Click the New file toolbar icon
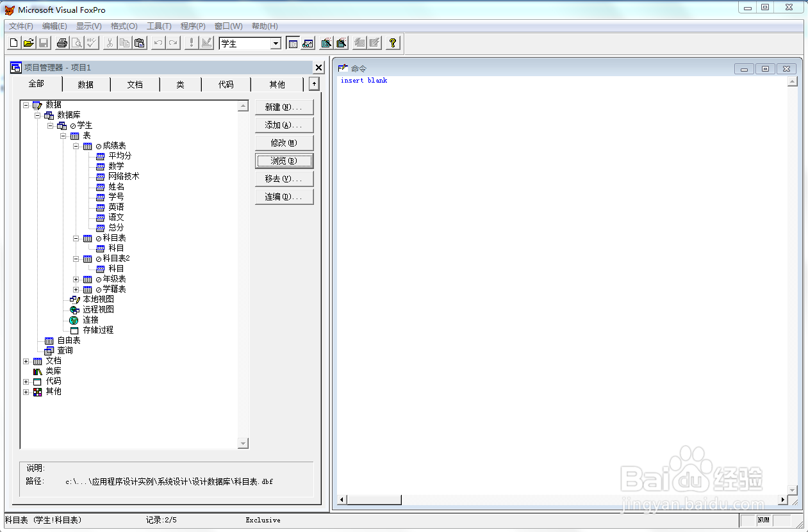This screenshot has height=532, width=808. [x=14, y=43]
